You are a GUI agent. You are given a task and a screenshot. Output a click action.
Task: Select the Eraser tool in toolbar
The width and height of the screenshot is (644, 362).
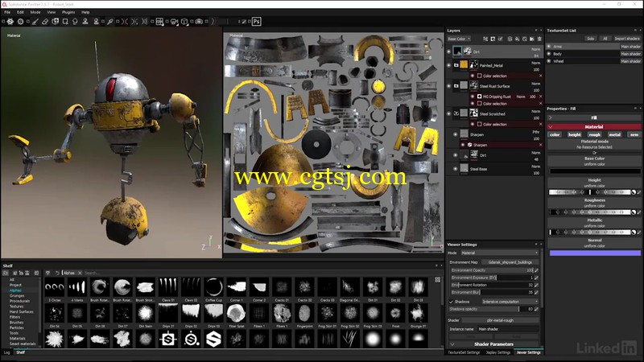(x=45, y=22)
